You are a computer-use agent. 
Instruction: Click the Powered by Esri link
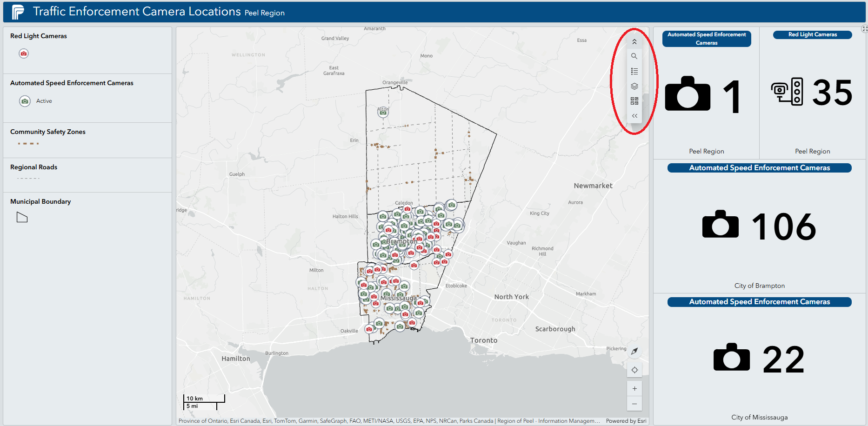[x=626, y=420]
